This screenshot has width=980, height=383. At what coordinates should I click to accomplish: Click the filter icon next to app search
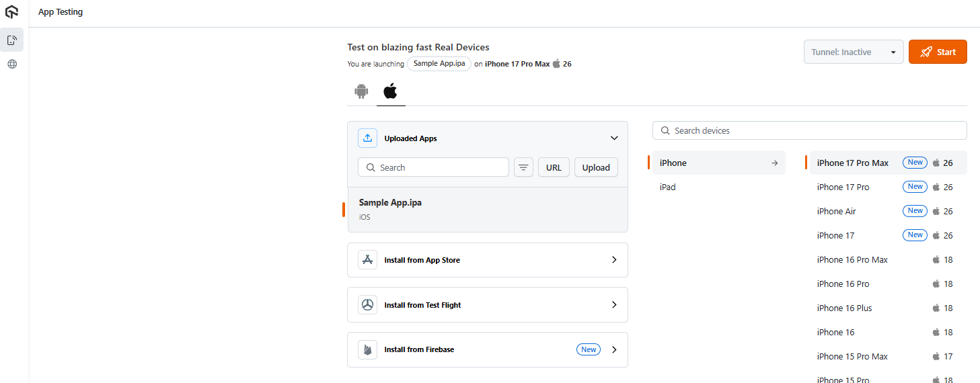pyautogui.click(x=523, y=167)
